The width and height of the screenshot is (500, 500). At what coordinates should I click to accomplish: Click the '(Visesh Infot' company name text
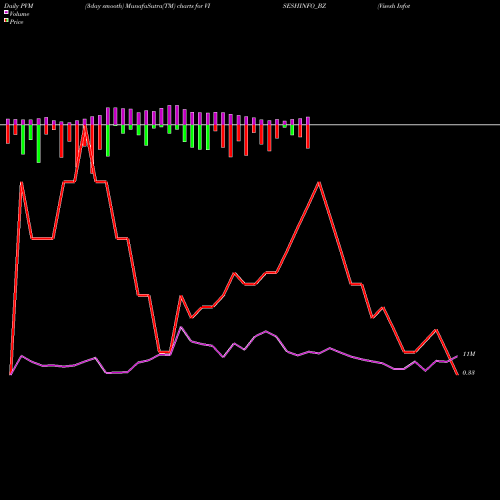point(394,6)
